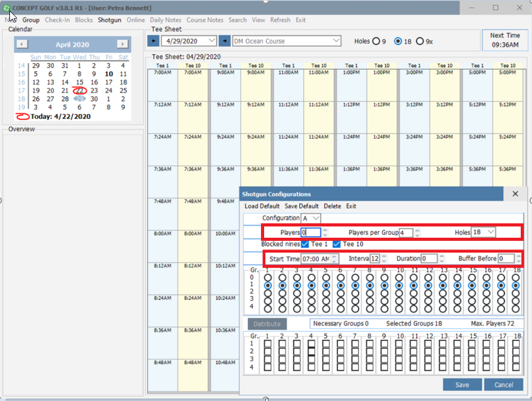Click the Interval value field

click(374, 258)
